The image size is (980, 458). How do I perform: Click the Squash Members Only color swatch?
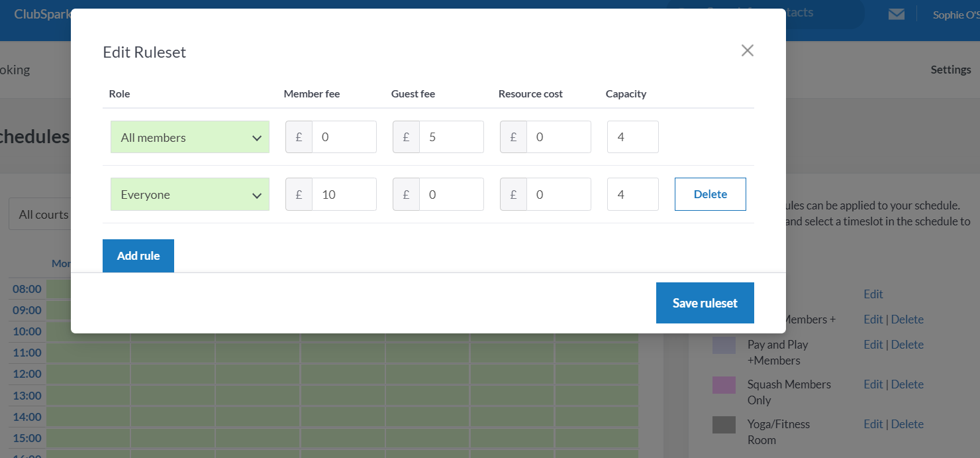pos(724,385)
